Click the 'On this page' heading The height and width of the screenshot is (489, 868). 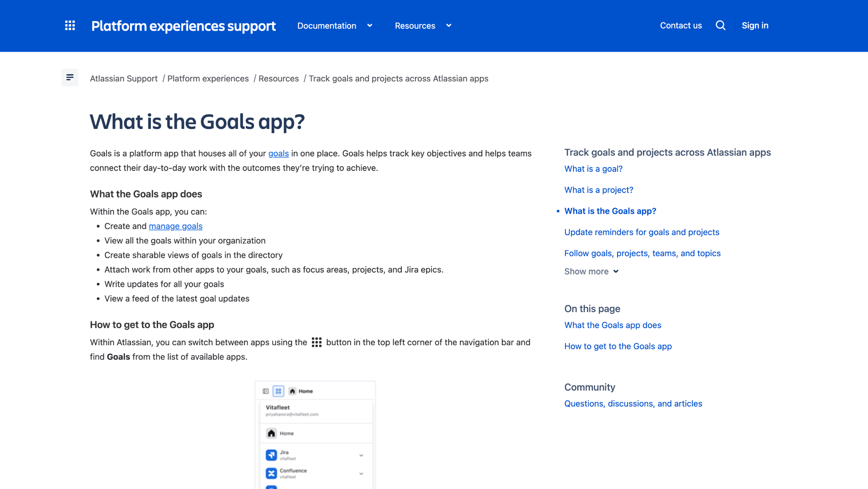(x=592, y=309)
